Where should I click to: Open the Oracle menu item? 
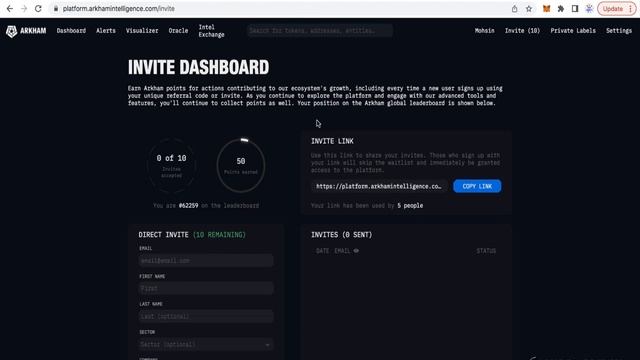click(x=178, y=31)
